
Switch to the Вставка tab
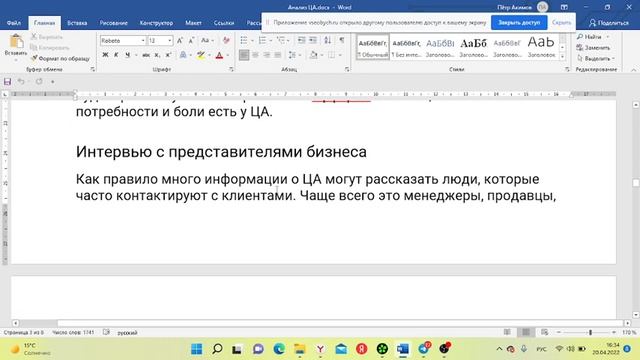(77, 23)
